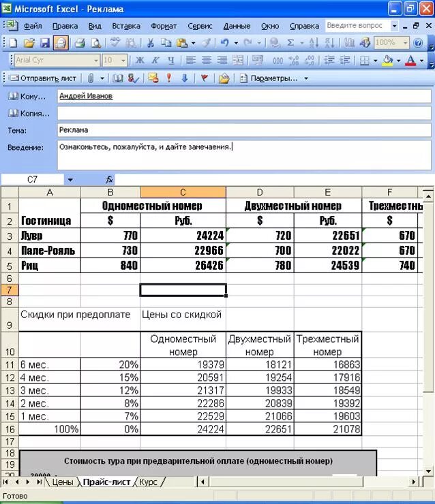Screen dimensions: 435x504
Task: Click the New workbook icon
Action: [13, 43]
